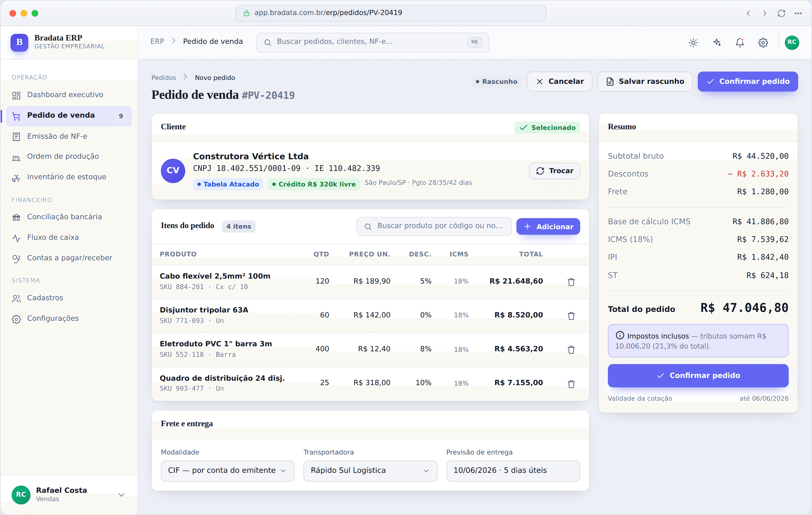
Task: Click the padlock icon in address bar
Action: pos(247,13)
